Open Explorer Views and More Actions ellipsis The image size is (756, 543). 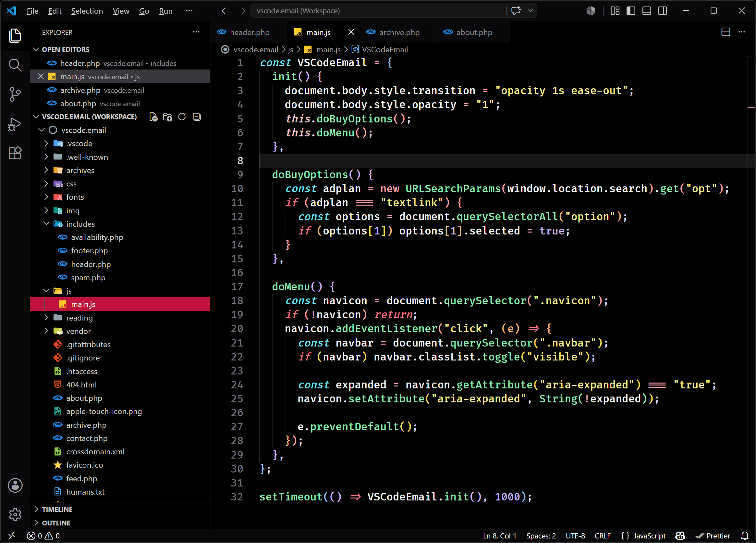196,32
